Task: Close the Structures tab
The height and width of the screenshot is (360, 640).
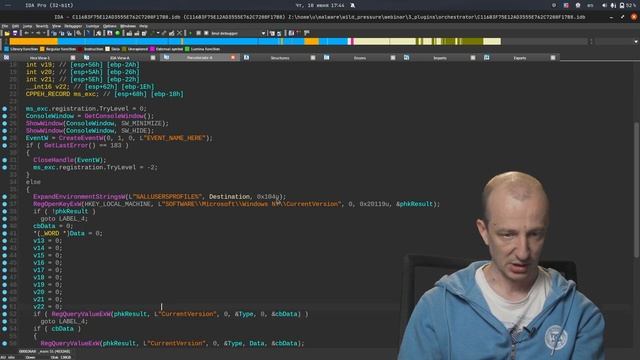Action: (x=313, y=58)
